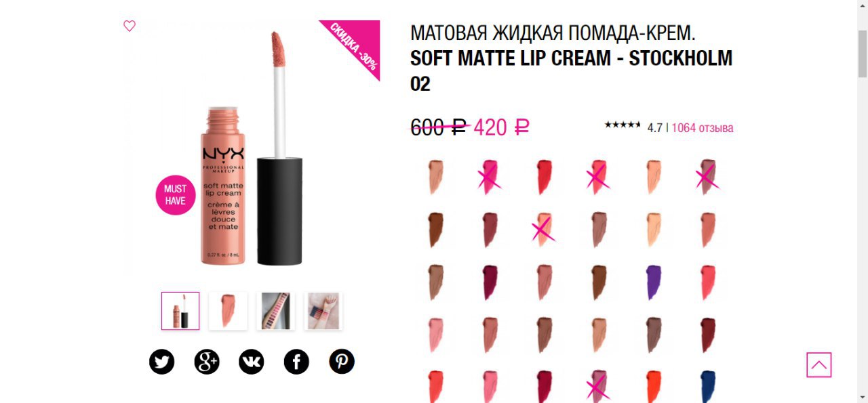The width and height of the screenshot is (868, 403).
Task: Pick the navy blue shade swatch
Action: click(x=707, y=386)
